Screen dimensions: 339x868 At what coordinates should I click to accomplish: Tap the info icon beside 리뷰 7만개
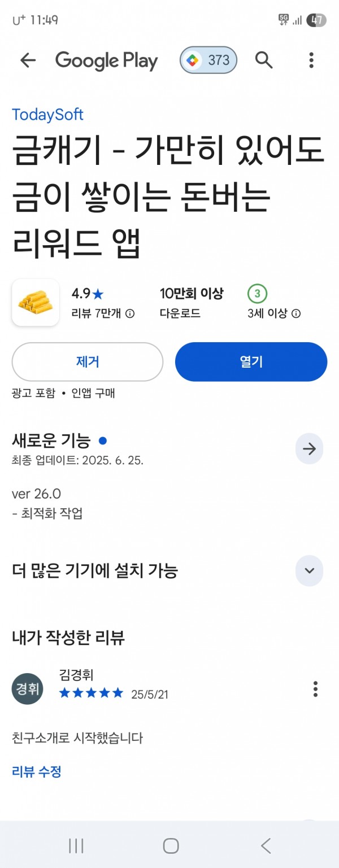(129, 313)
